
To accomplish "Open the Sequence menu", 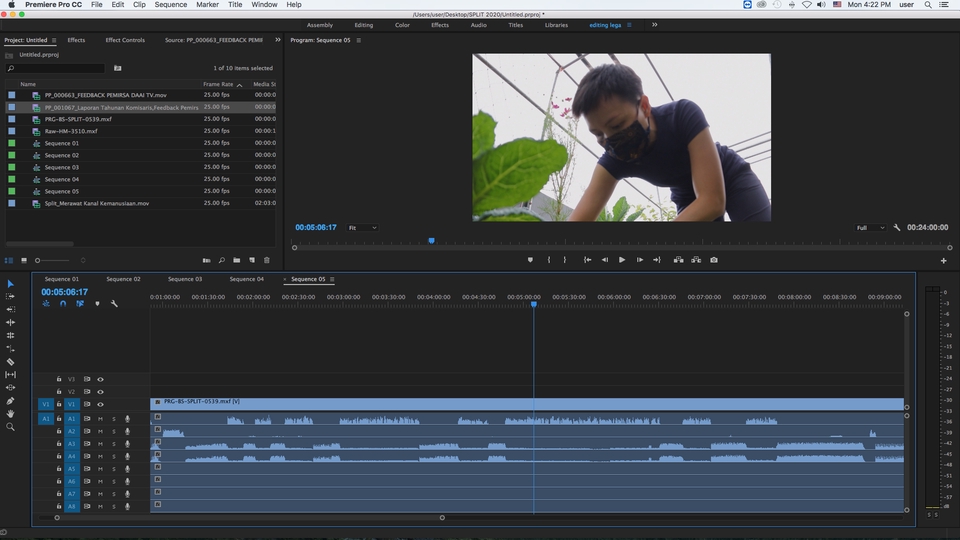I will point(170,5).
